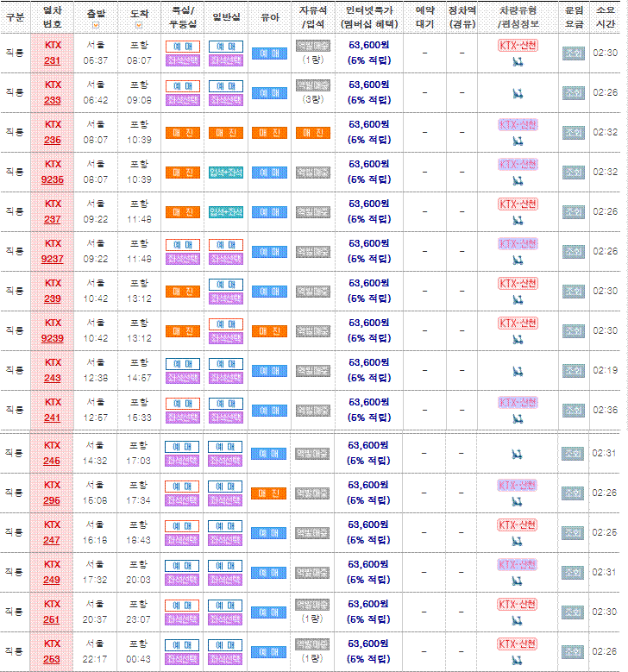Viewport: 628px width, 672px height.
Task: Check fare with 조회 button for KTX 231
Action: tap(574, 53)
